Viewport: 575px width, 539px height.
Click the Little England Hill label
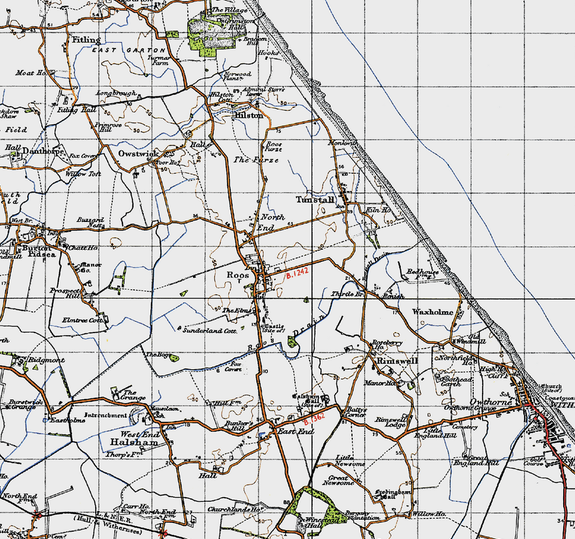coord(435,433)
